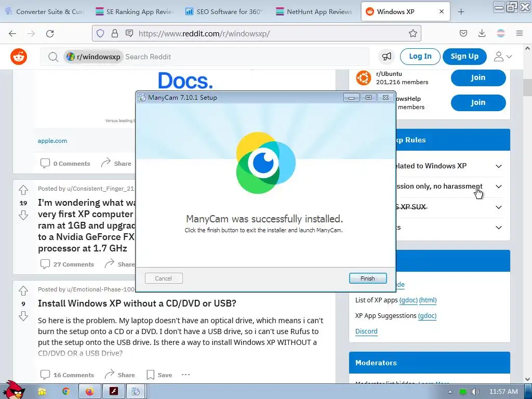This screenshot has width=532, height=399.
Task: Open the Firefox downloads icon
Action: coord(482,33)
